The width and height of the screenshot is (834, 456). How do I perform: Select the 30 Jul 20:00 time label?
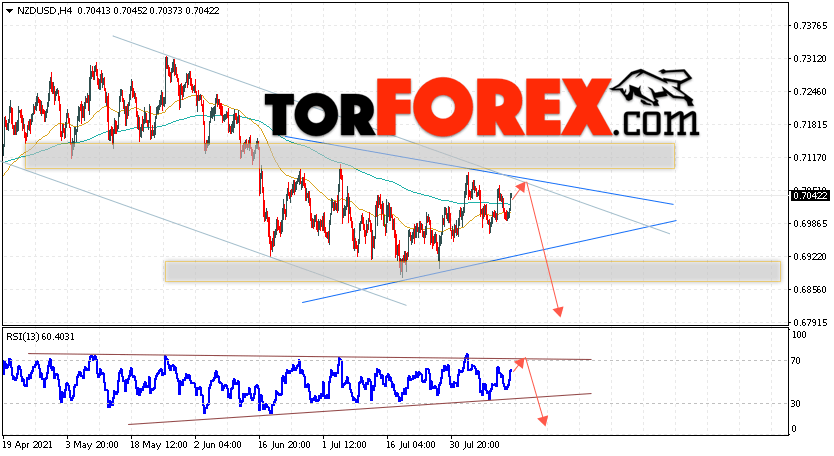475,444
